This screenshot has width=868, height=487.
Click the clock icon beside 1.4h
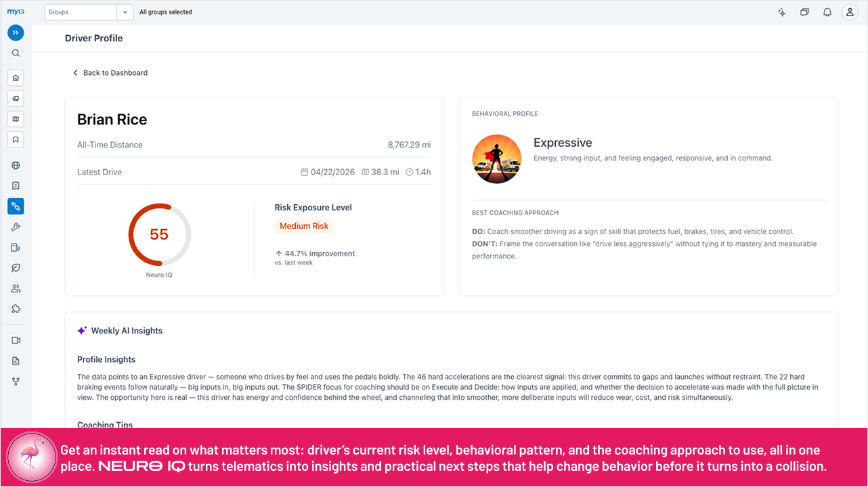click(410, 172)
